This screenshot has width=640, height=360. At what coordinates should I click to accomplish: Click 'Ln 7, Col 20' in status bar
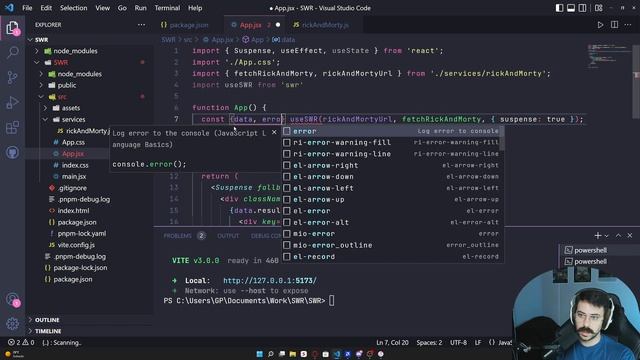(392, 342)
